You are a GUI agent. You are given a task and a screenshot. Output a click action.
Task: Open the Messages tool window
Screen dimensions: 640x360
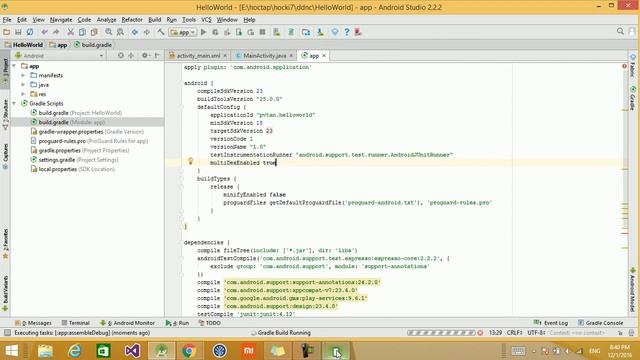tap(33, 323)
